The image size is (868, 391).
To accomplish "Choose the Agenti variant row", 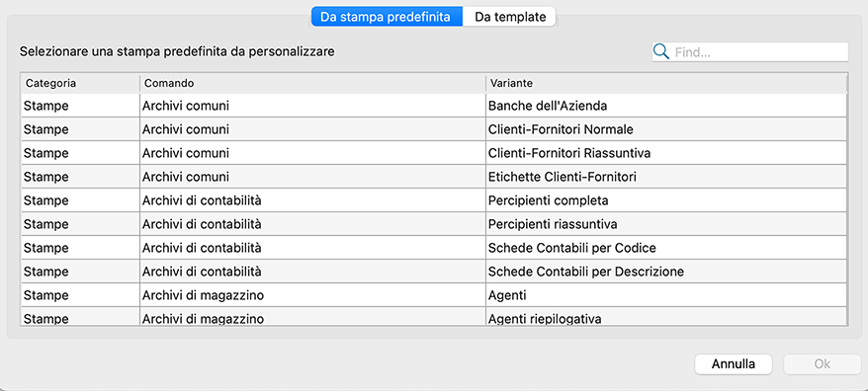I will [x=434, y=295].
